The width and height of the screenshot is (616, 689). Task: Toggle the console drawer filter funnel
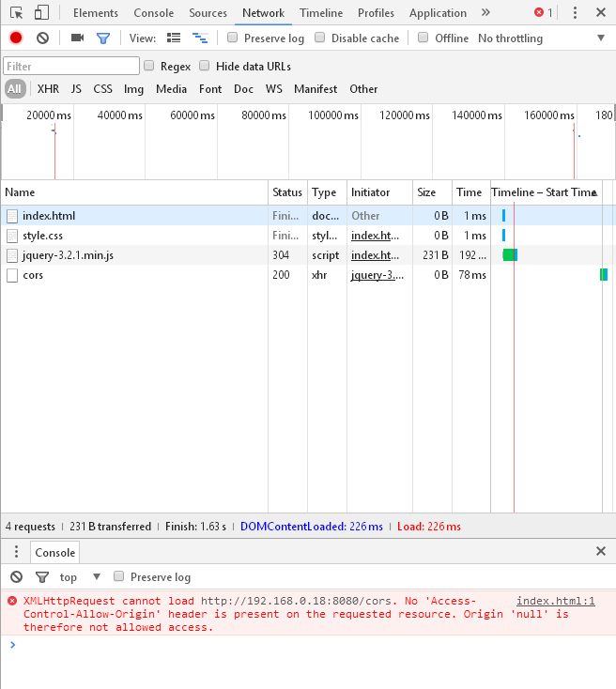(x=42, y=577)
